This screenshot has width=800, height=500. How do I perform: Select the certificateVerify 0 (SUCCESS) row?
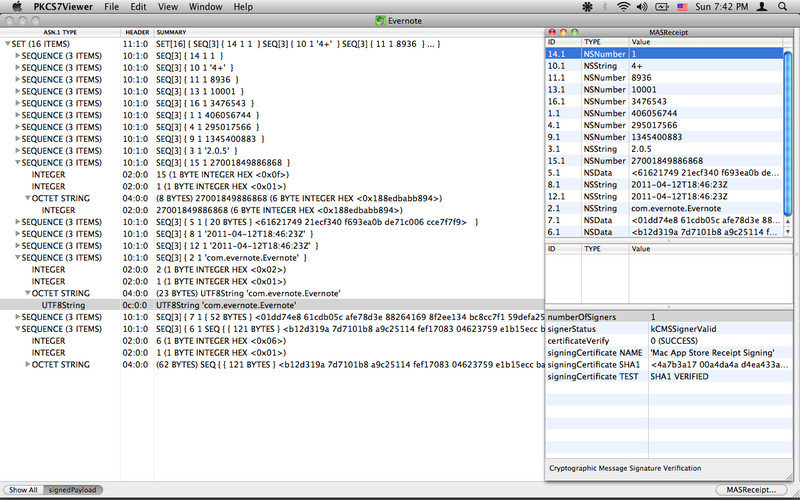pyautogui.click(x=669, y=341)
